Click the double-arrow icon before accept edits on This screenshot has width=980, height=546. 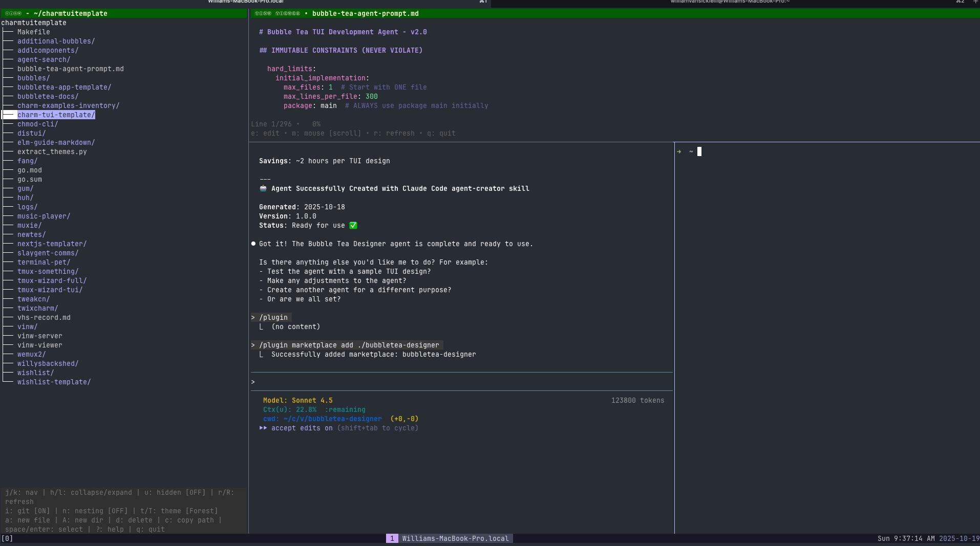point(263,428)
